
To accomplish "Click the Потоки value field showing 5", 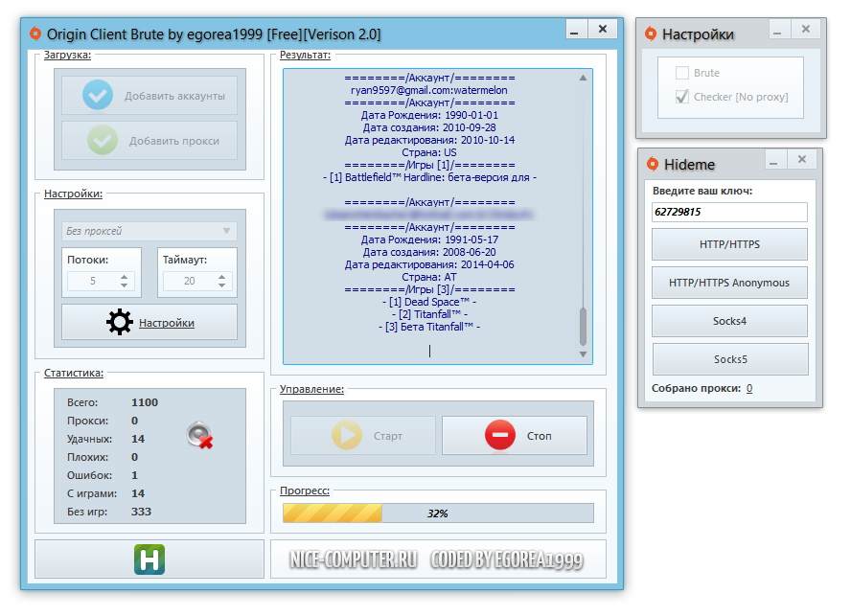I will coord(93,281).
